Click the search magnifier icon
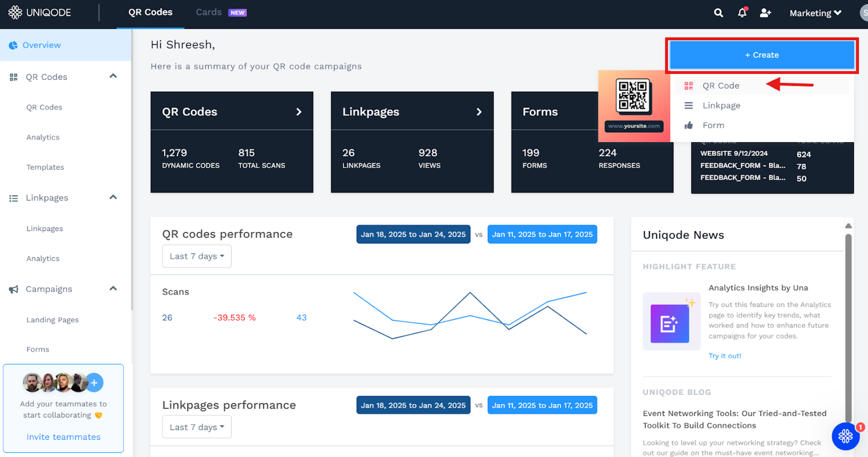 click(x=718, y=13)
